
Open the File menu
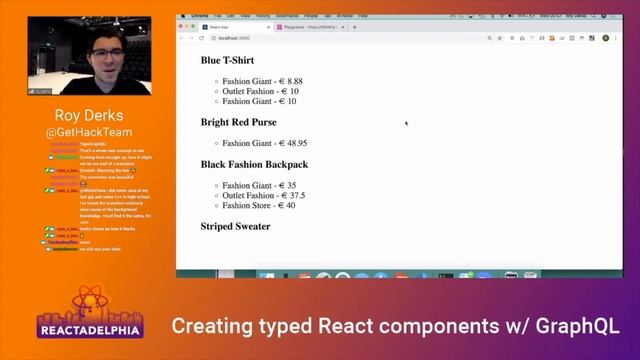[x=218, y=16]
